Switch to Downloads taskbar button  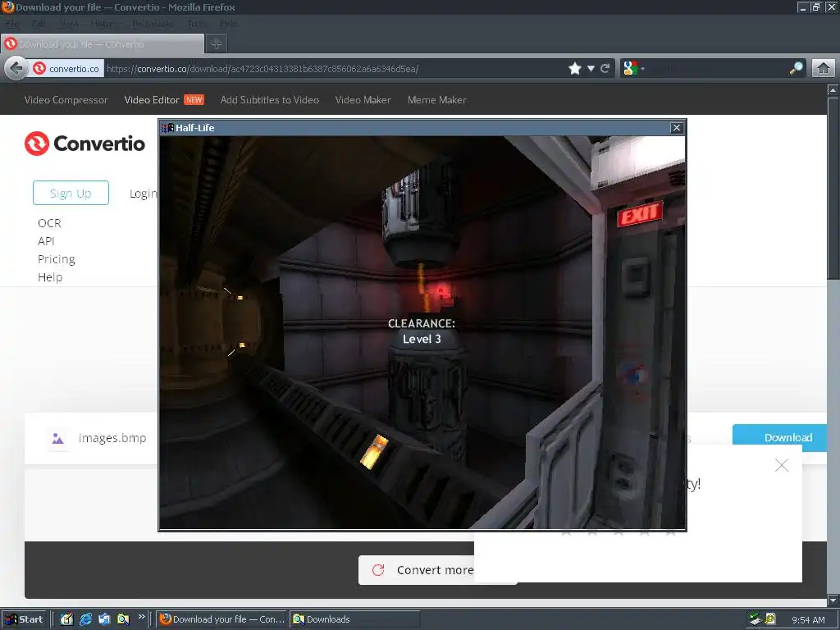(354, 619)
